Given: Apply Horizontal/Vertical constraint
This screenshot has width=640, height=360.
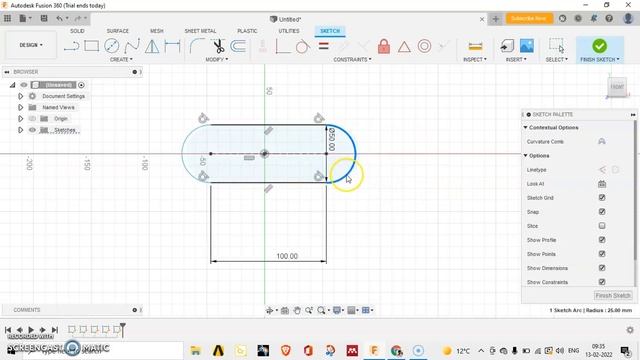Looking at the screenshot, I should coord(282,46).
